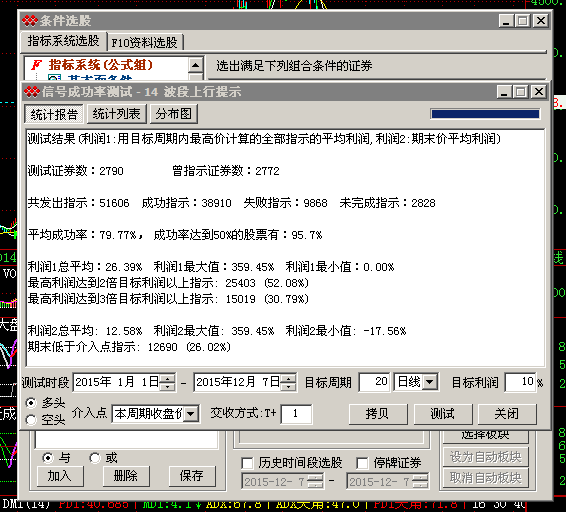The height and width of the screenshot is (512, 566).
Task: Click the formula list scroll-up arrow
Action: coord(195,65)
